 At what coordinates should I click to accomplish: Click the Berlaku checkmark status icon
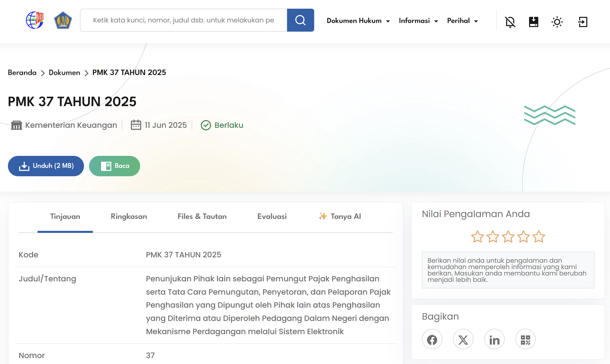coord(206,125)
